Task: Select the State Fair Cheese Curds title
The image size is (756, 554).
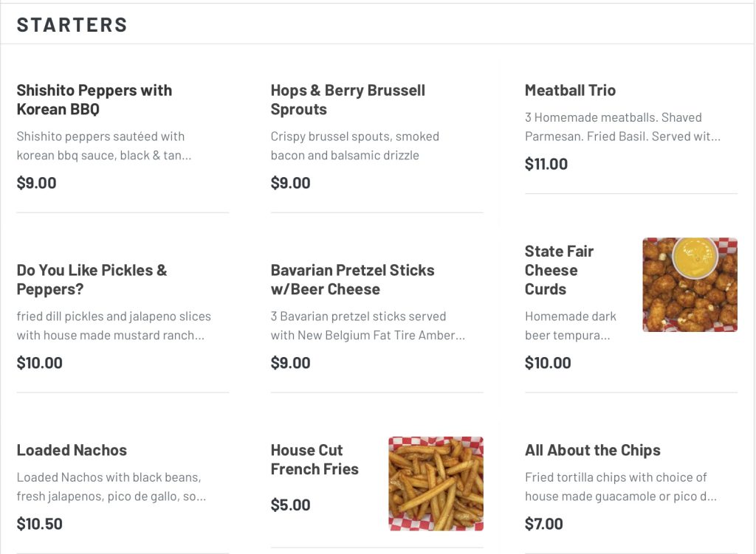Action: (x=559, y=270)
